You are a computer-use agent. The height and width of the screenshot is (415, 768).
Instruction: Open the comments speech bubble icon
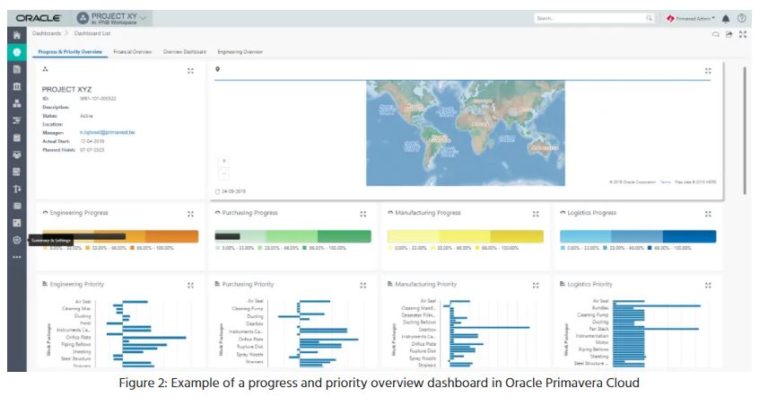[716, 34]
